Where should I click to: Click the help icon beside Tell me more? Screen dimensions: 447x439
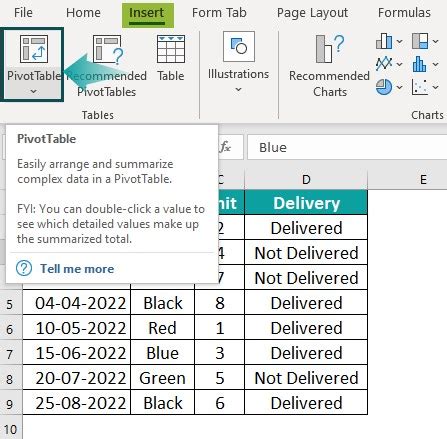point(24,268)
